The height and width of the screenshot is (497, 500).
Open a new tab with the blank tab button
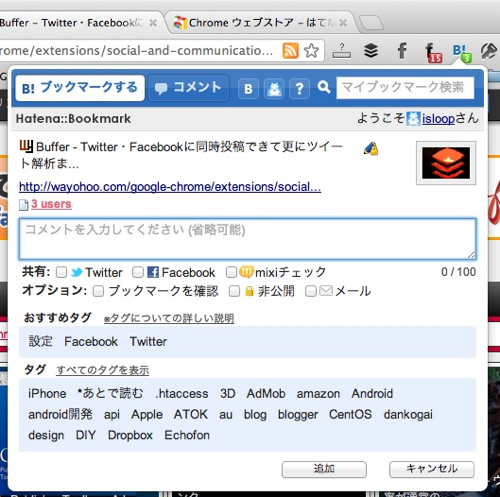click(372, 23)
